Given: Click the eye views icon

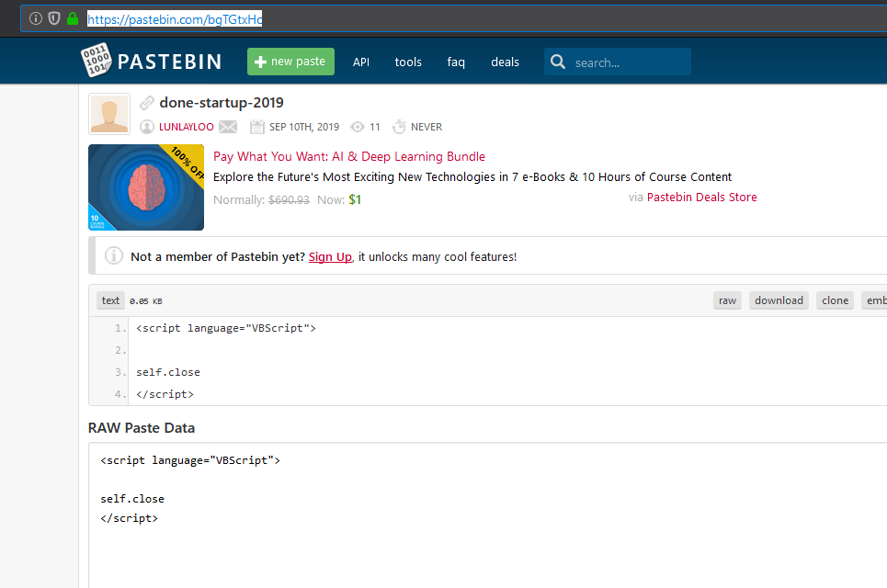Looking at the screenshot, I should click(x=358, y=127).
